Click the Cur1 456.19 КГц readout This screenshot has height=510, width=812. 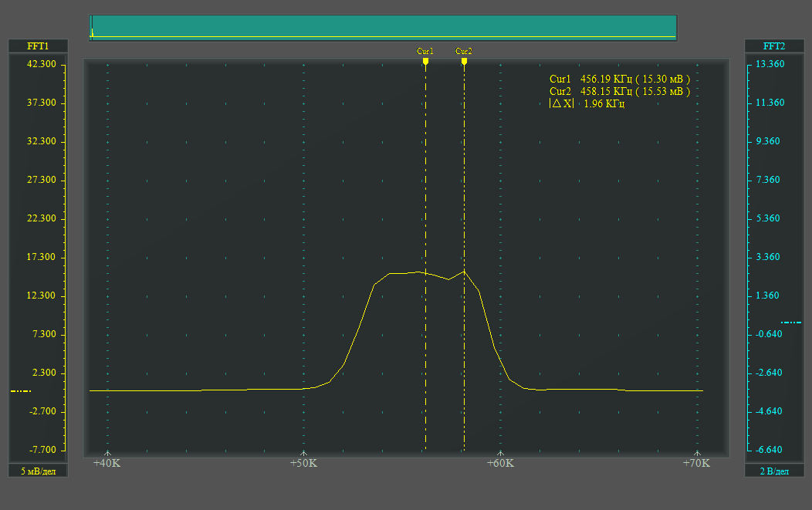619,79
